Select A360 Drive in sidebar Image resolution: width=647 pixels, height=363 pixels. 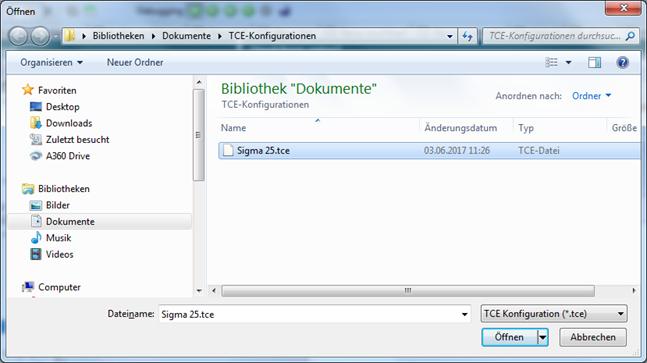[x=68, y=156]
